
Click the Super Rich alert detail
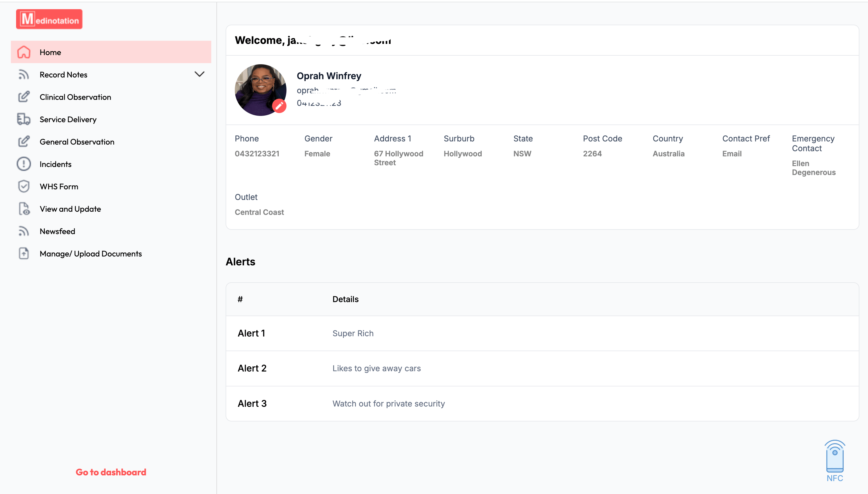click(x=353, y=333)
